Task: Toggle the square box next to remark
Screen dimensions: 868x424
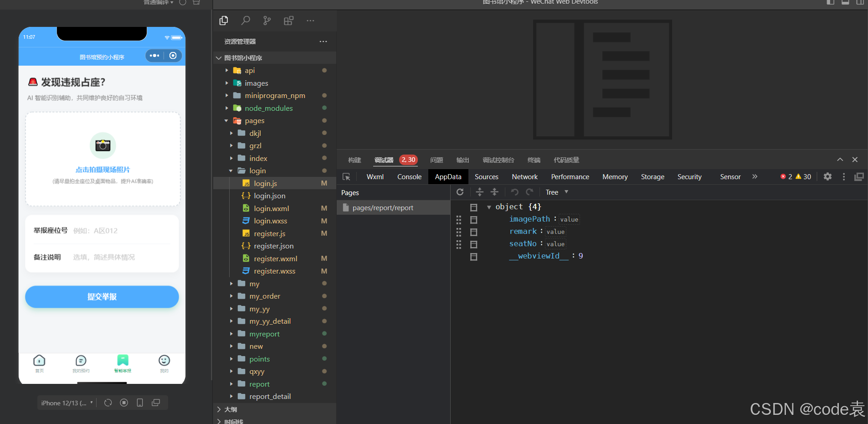Action: coord(474,232)
